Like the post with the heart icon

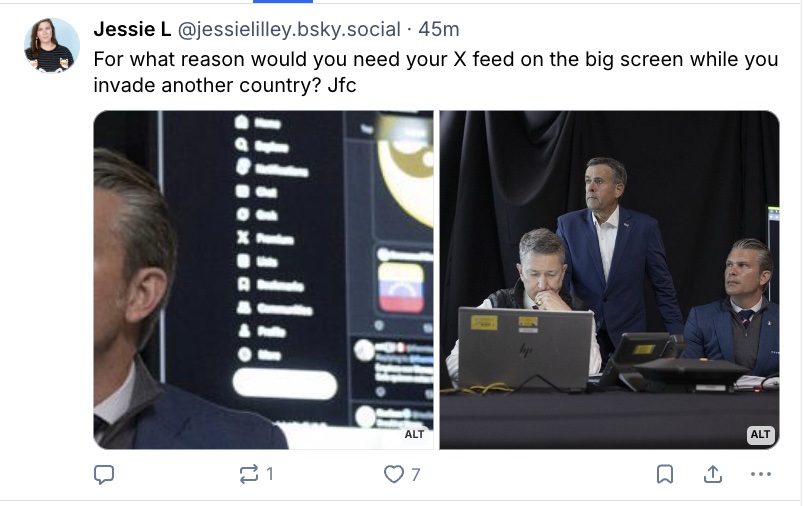coord(394,475)
